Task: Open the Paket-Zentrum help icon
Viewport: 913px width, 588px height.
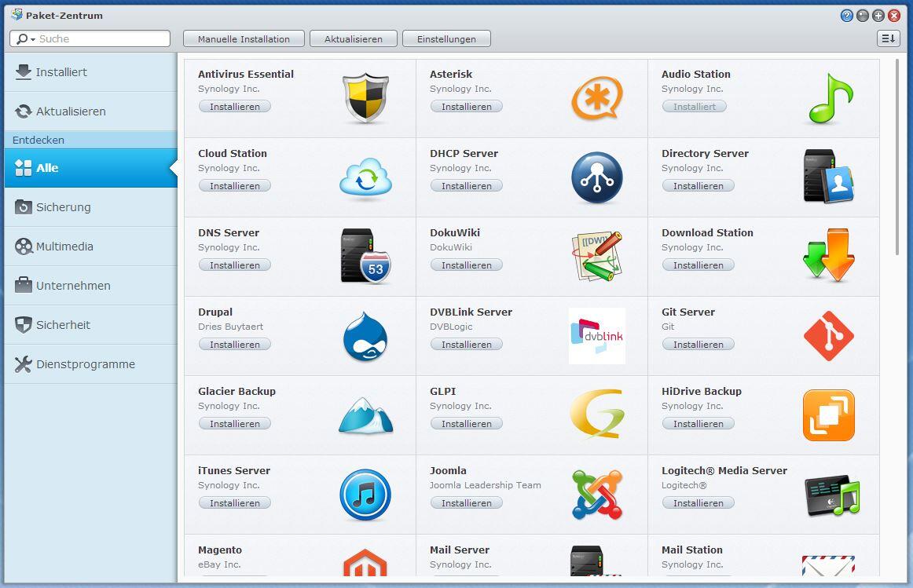Action: tap(847, 16)
